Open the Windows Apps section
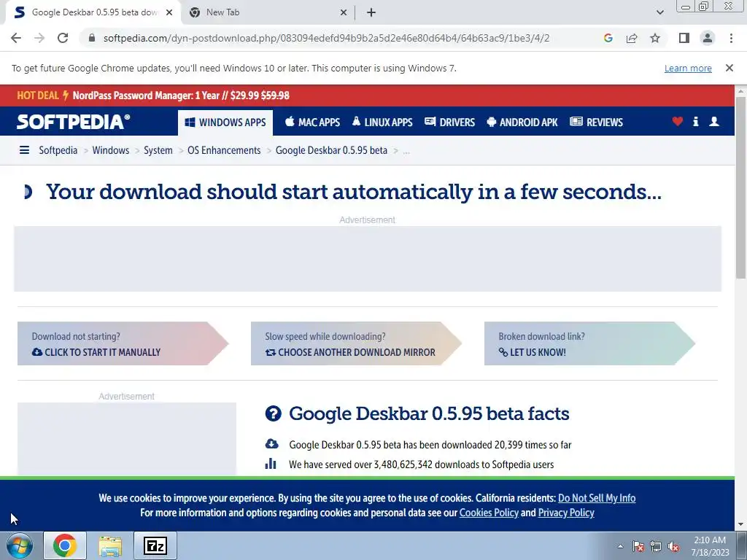 tap(225, 122)
